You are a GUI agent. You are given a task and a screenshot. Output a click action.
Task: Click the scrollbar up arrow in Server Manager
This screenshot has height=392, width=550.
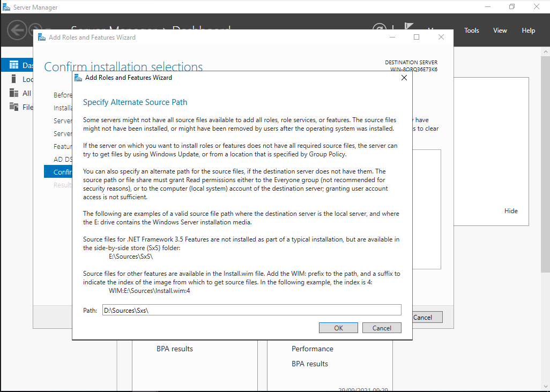pyautogui.click(x=545, y=51)
